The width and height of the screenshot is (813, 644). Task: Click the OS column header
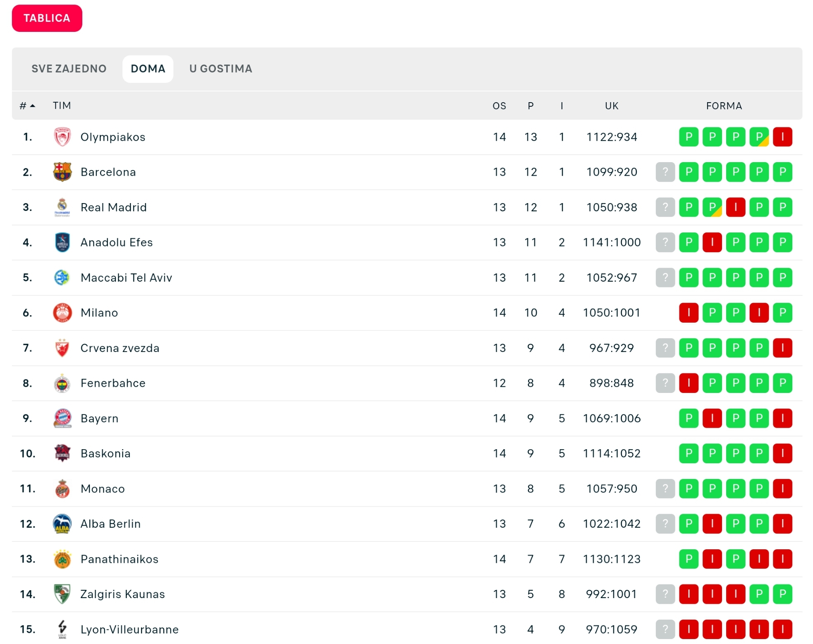tap(499, 106)
